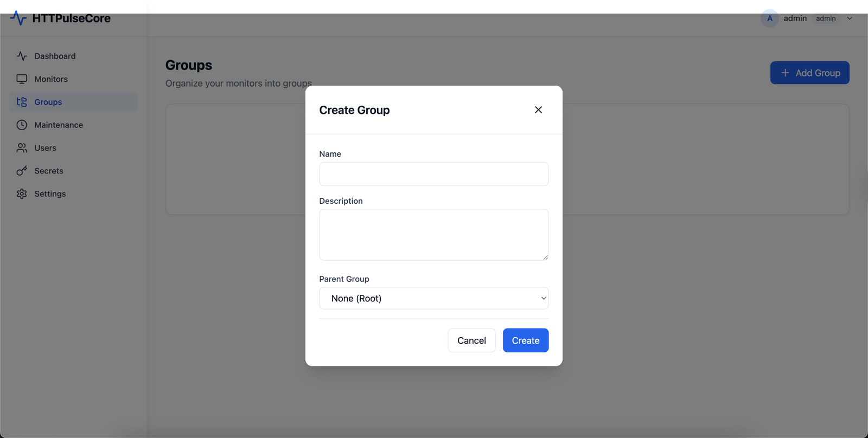Click the Maintenance clock icon
Image resolution: width=868 pixels, height=438 pixels.
(x=22, y=125)
